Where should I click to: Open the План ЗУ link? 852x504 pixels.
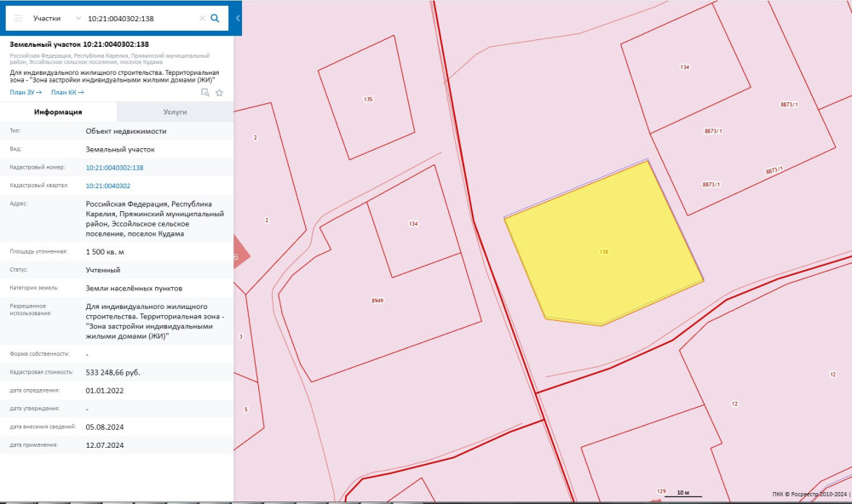[26, 93]
